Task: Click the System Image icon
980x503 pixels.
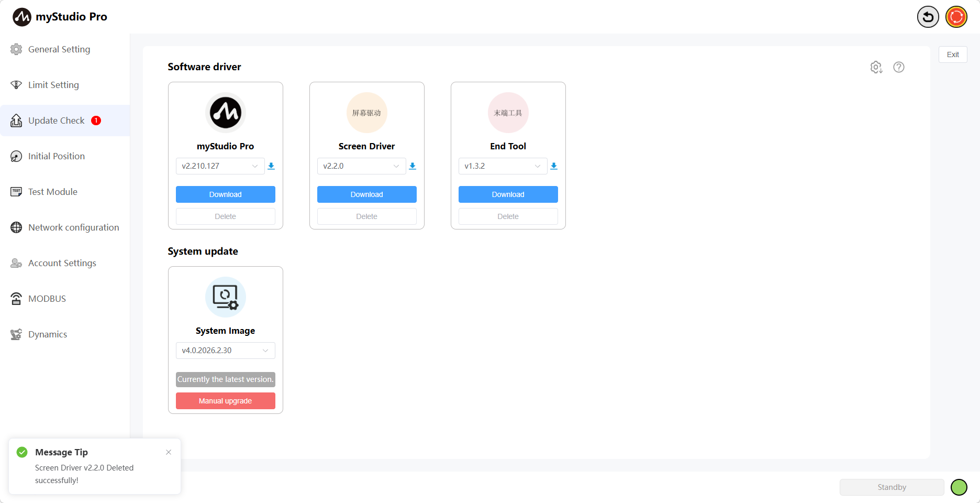Action: (x=225, y=297)
